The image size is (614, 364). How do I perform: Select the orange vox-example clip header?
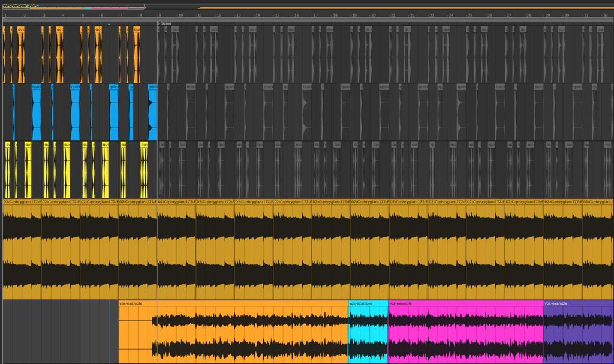tap(233, 303)
